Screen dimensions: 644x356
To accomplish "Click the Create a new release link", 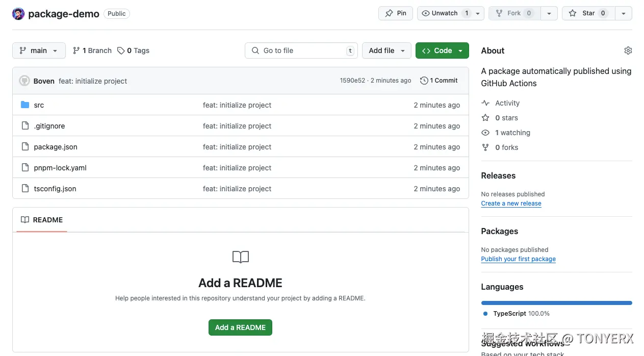I will pyautogui.click(x=511, y=204).
